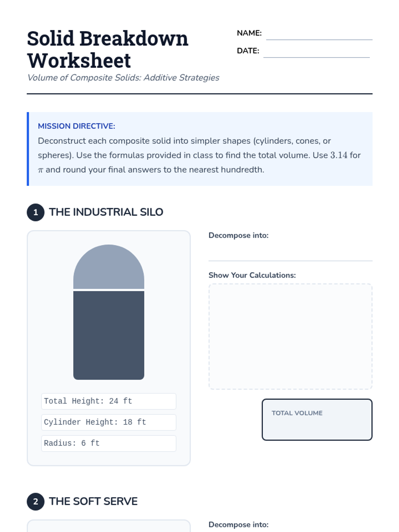Image resolution: width=399 pixels, height=532 pixels.
Task: Click THE SOFT SERVE heading
Action: [x=93, y=501]
